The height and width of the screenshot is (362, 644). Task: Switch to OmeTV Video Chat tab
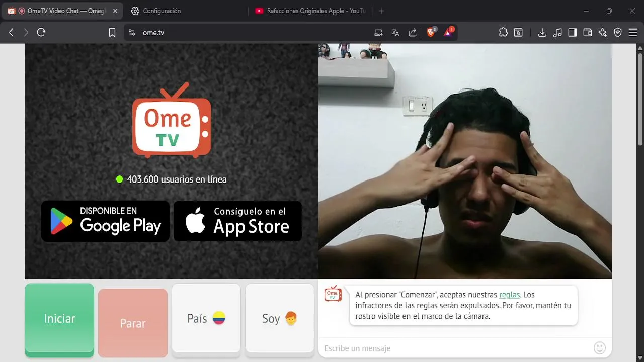click(62, 11)
